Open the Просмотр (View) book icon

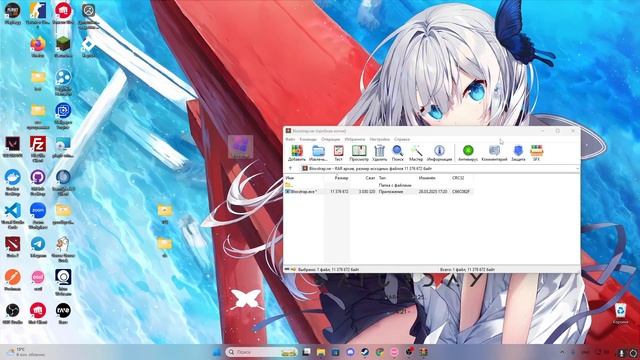(x=359, y=153)
